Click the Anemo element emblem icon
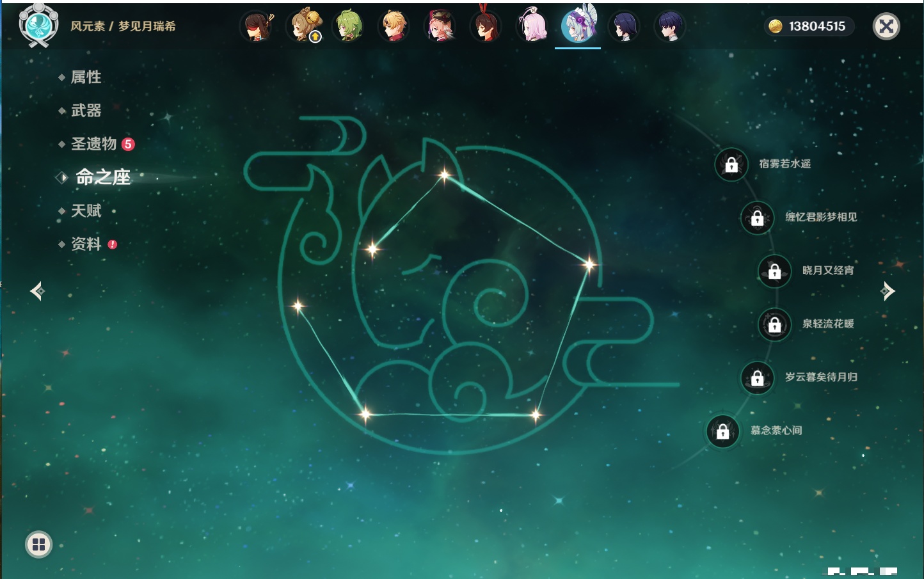The image size is (924, 579). [38, 26]
